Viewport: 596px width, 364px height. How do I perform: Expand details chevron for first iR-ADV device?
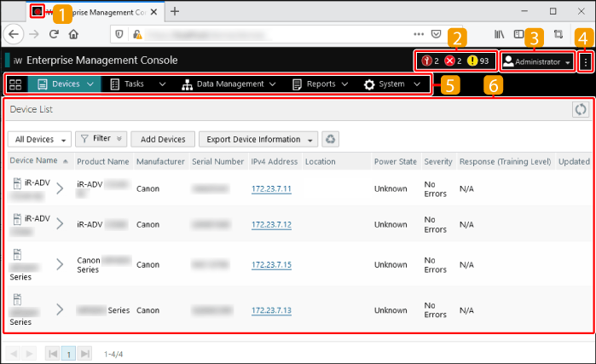pos(60,188)
